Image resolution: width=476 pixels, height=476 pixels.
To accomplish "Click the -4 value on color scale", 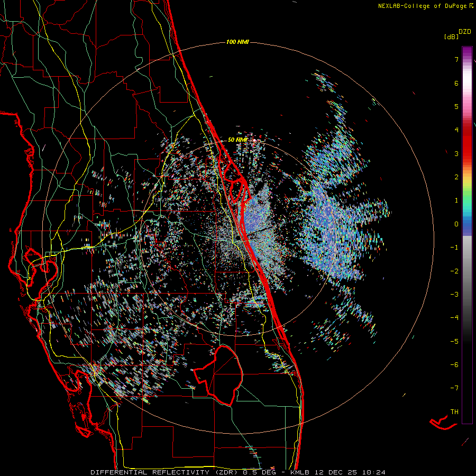I will point(454,318).
